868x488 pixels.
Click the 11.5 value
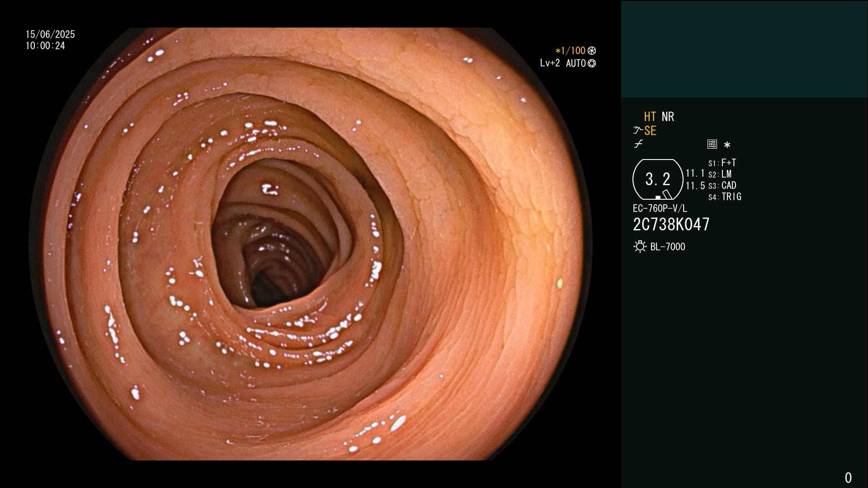click(x=695, y=186)
